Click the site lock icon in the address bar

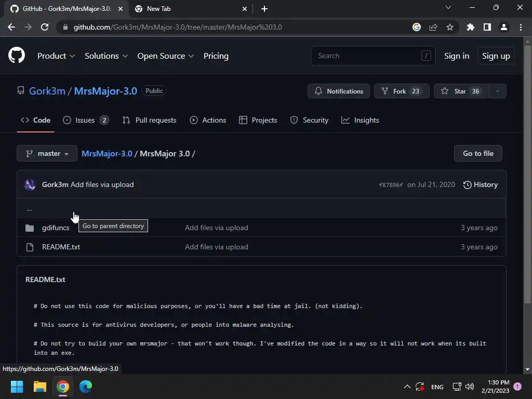pyautogui.click(x=65, y=27)
